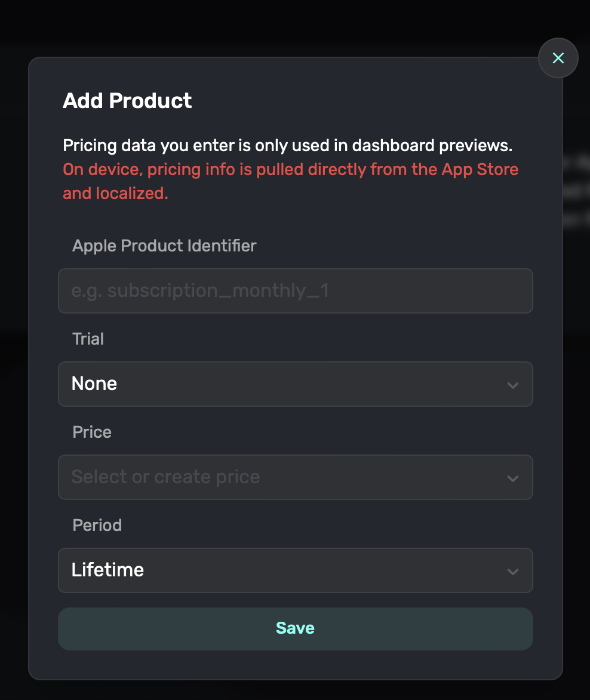This screenshot has width=590, height=700.
Task: Save the new product
Action: point(296,628)
